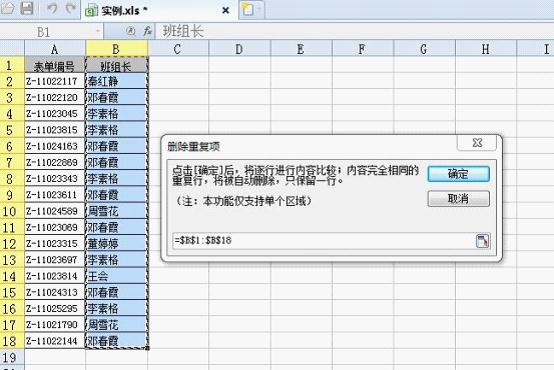Select column C header
This screenshot has height=370, width=554.
pos(178,49)
